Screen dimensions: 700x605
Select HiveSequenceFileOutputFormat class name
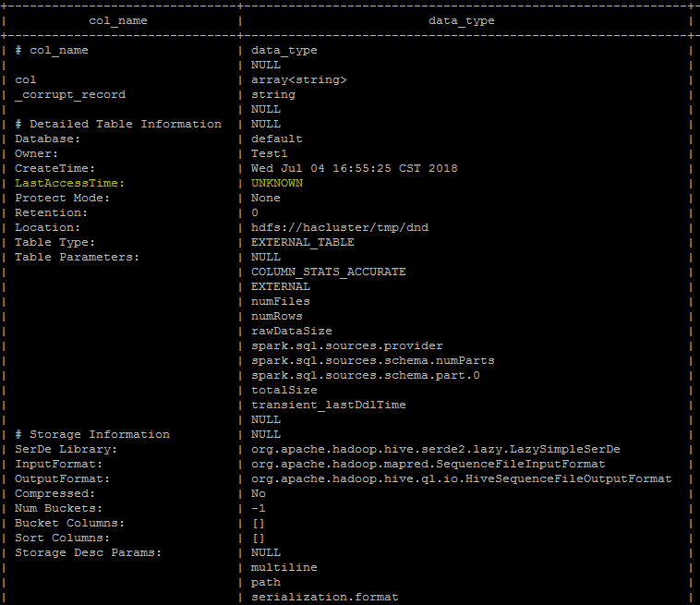tap(461, 478)
